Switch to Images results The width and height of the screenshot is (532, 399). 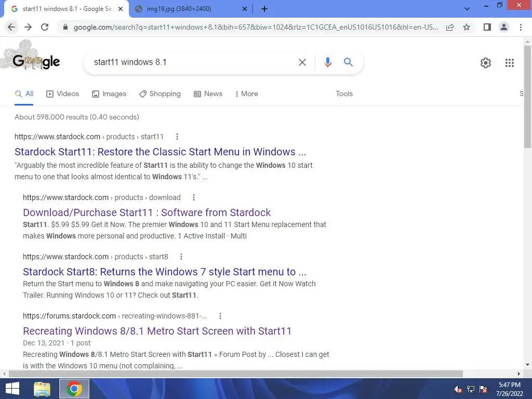pos(109,94)
